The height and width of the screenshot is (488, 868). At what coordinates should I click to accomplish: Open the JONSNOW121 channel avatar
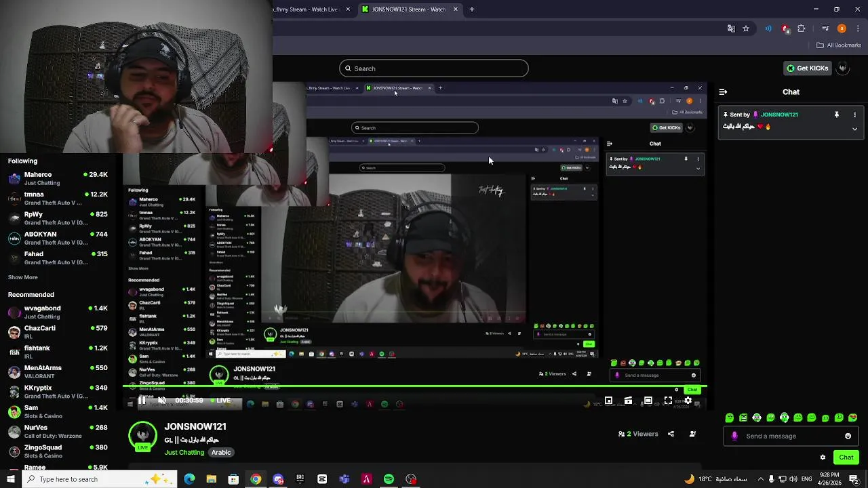142,436
